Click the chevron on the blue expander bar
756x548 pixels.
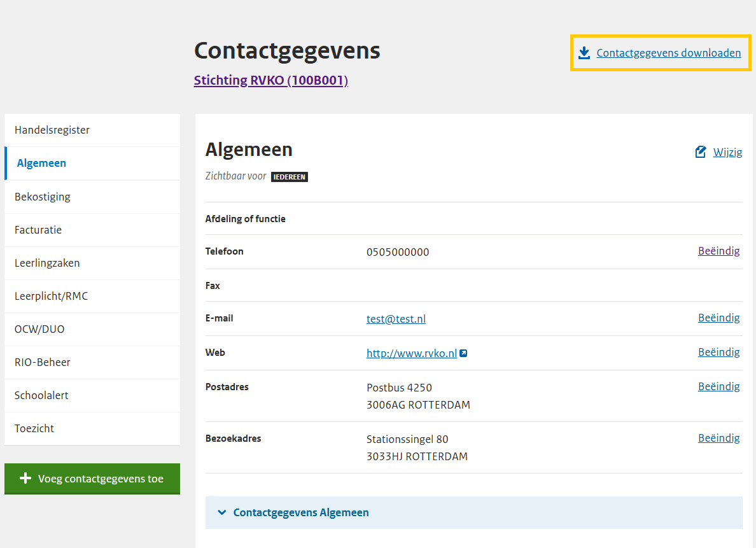pyautogui.click(x=221, y=512)
